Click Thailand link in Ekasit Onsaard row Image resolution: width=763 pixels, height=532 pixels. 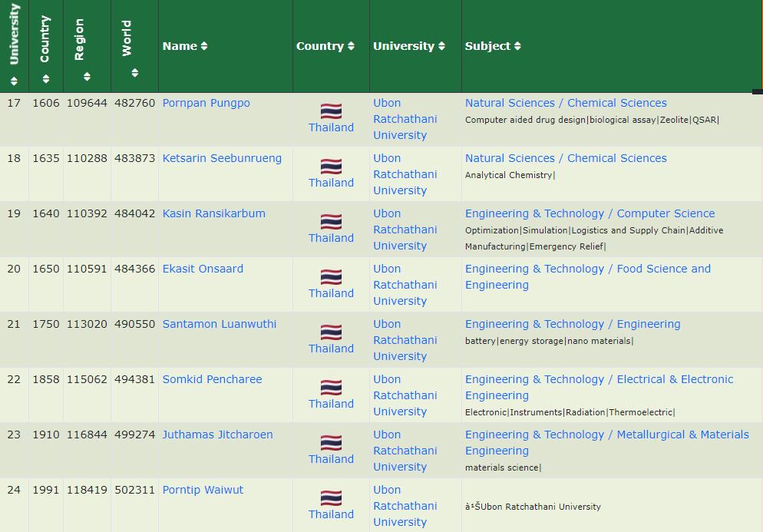pos(331,293)
